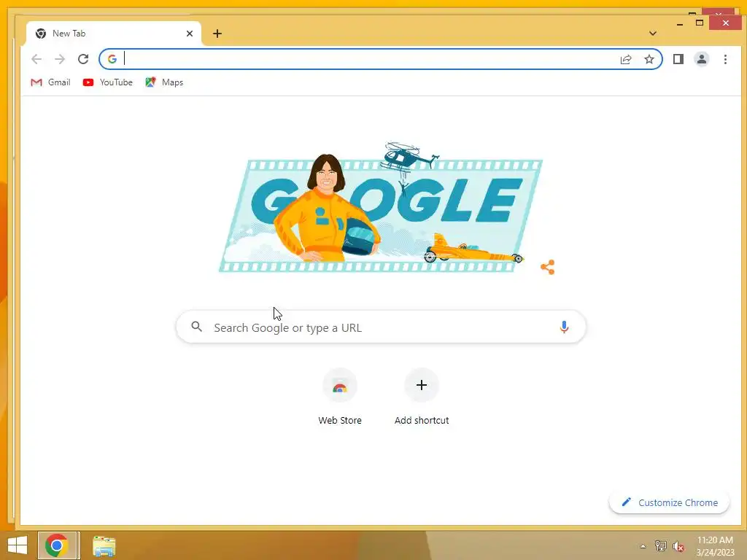Open the side panel
This screenshot has height=560, width=747.
tap(678, 59)
